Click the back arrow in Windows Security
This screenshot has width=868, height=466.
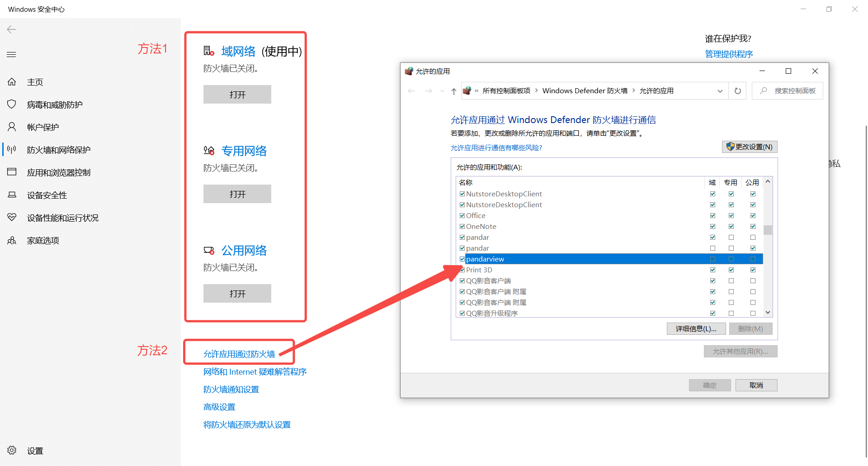12,29
